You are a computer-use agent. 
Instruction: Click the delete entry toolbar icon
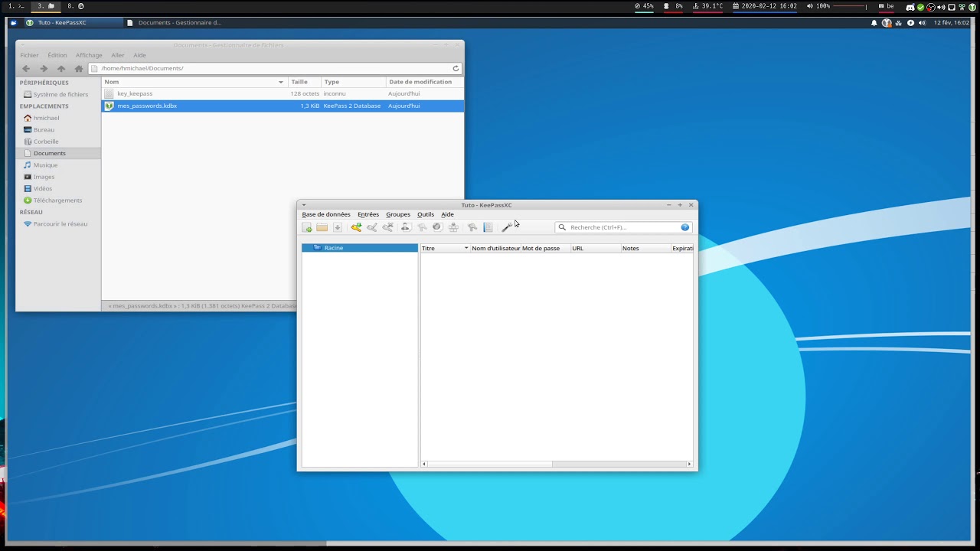pyautogui.click(x=388, y=227)
